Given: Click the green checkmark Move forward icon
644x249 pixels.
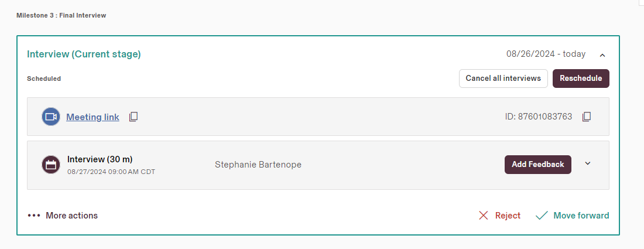Looking at the screenshot, I should click(x=542, y=216).
